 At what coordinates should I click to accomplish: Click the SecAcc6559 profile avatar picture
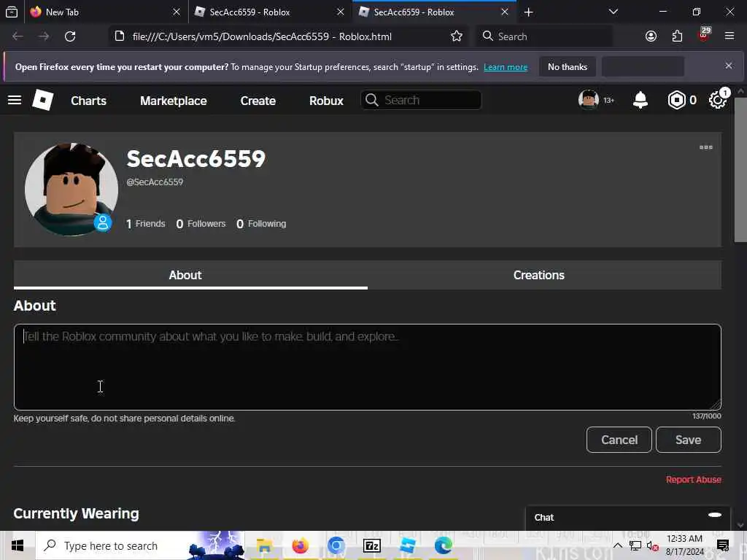71,189
